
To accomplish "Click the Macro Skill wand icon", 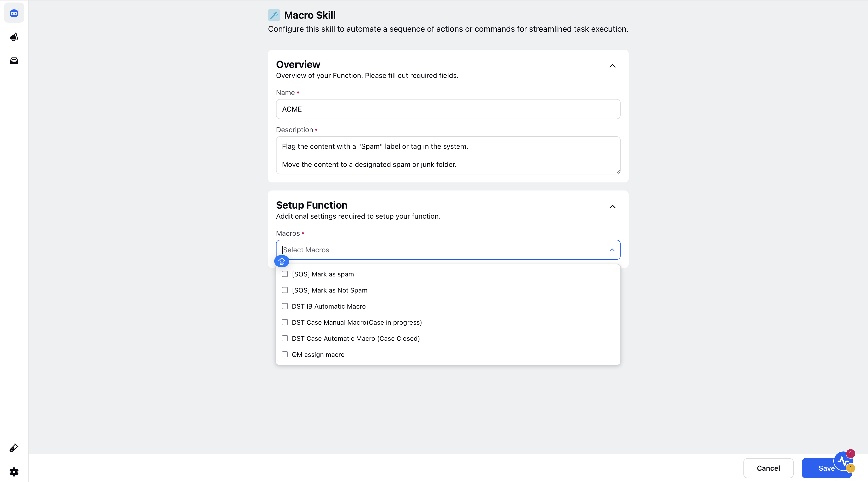I will coord(274,15).
